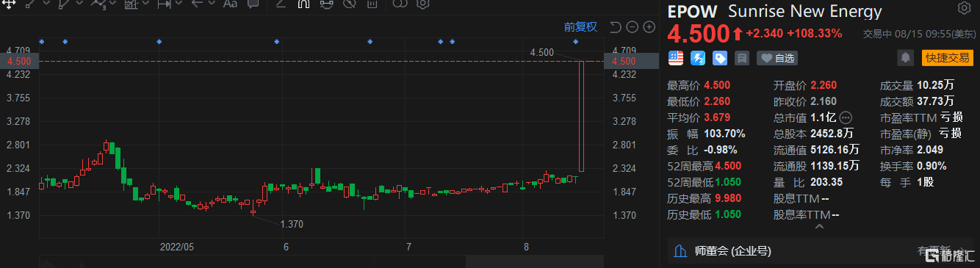Switch adjustment mode via 前复权

(x=580, y=27)
